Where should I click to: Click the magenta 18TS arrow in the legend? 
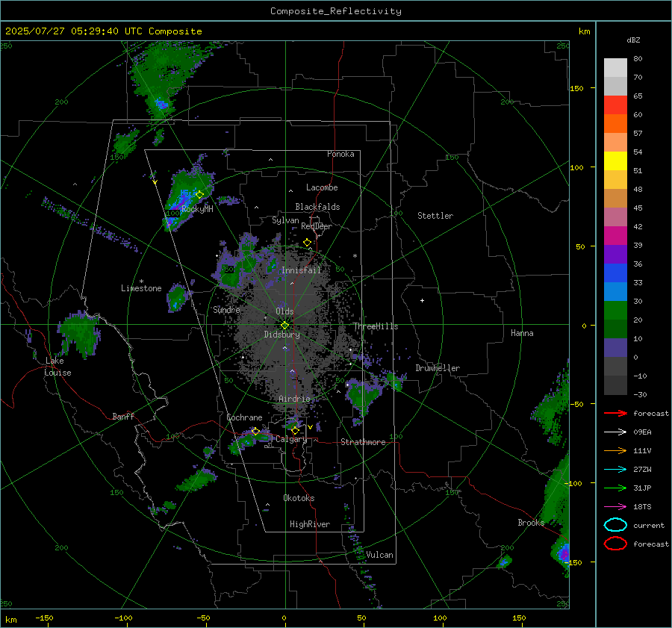click(x=615, y=507)
